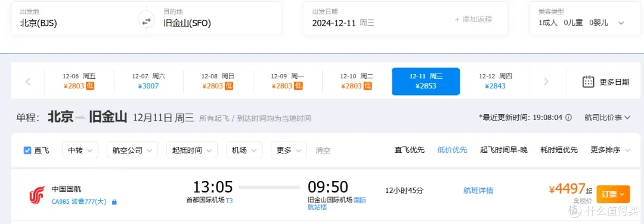This screenshot has height=224, width=644.
Task: Click the small blue icon after 波音777(大)
Action: tap(114, 202)
